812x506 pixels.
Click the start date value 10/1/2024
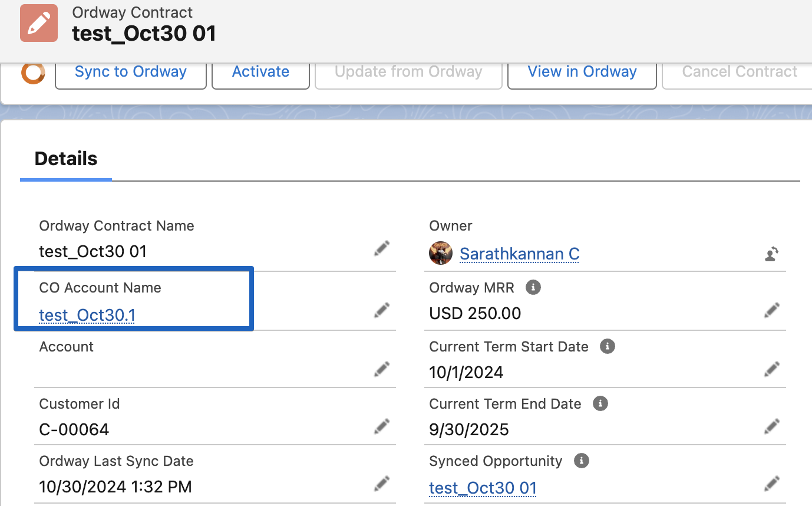[x=467, y=373]
